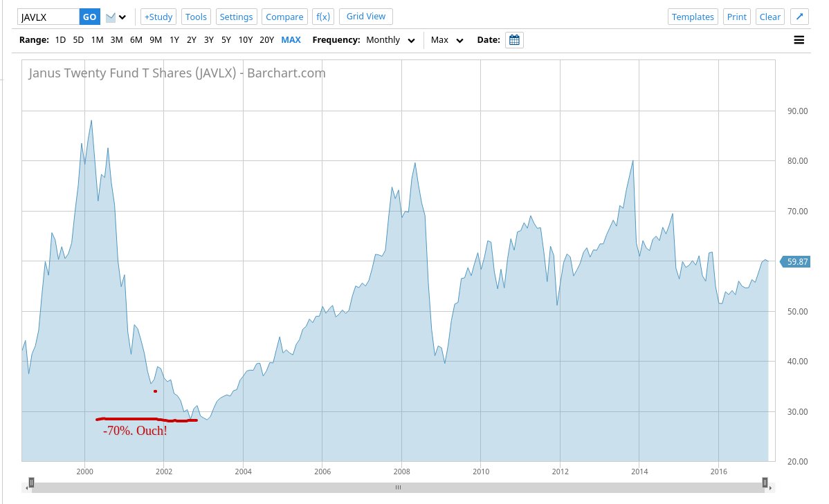
Task: Open chart Settings
Action: pyautogui.click(x=237, y=17)
